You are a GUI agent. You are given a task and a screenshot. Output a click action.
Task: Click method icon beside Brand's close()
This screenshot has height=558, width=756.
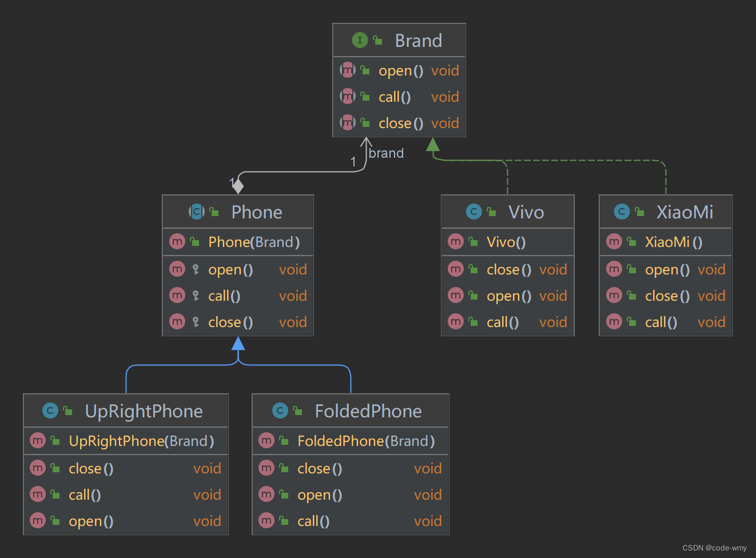pos(348,122)
